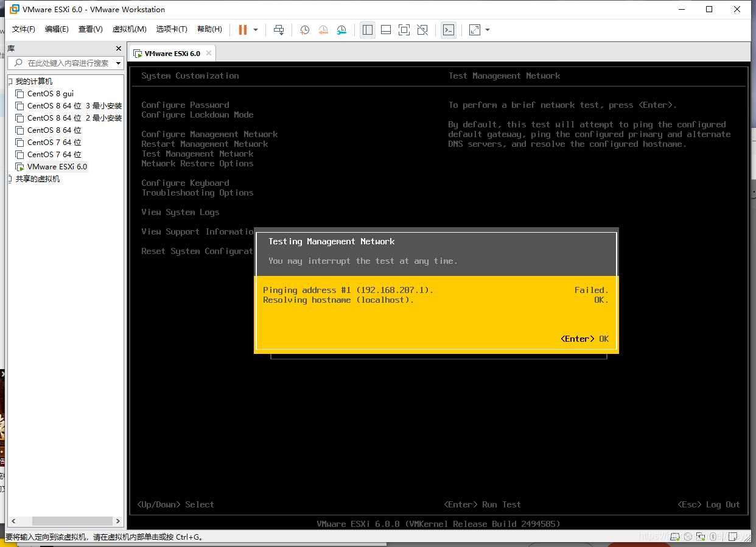Select CentOS 8 64 位 2 最小安装
756x547 pixels.
coord(74,118)
